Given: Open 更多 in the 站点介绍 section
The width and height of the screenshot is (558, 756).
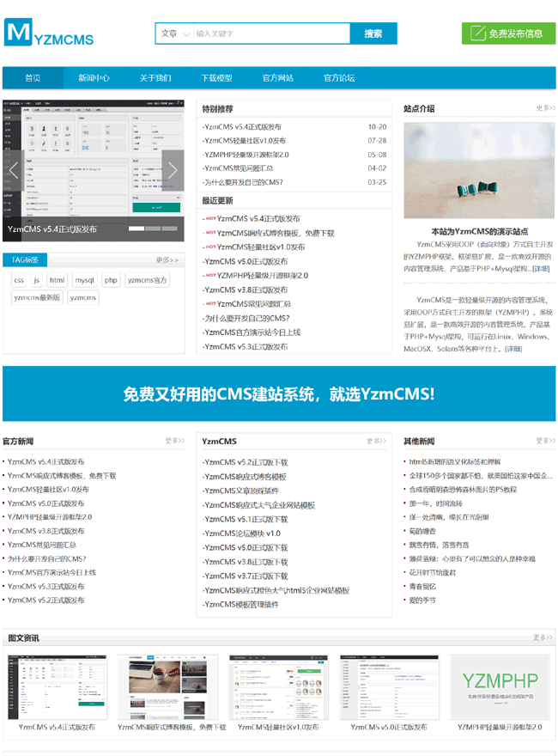Looking at the screenshot, I should tap(545, 108).
